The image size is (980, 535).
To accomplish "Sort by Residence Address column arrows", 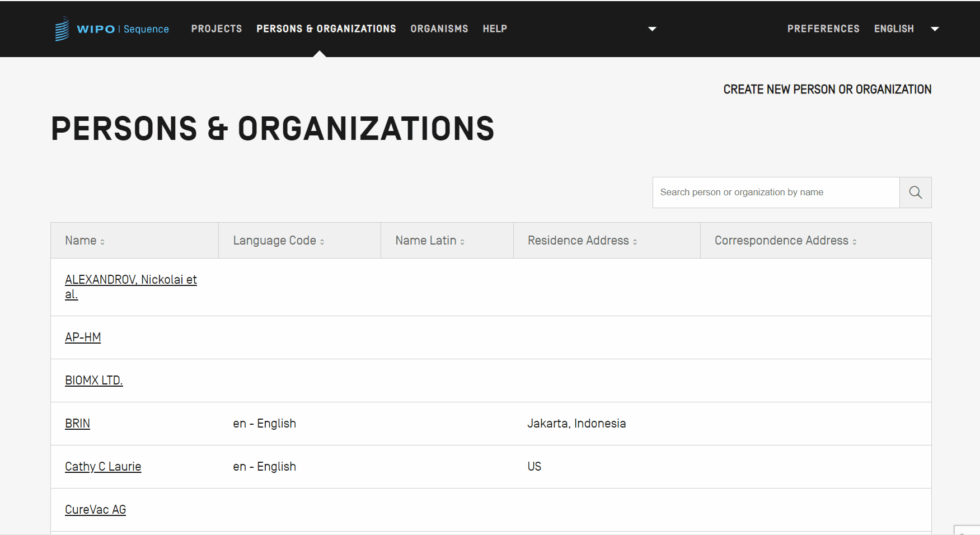I will pos(635,242).
